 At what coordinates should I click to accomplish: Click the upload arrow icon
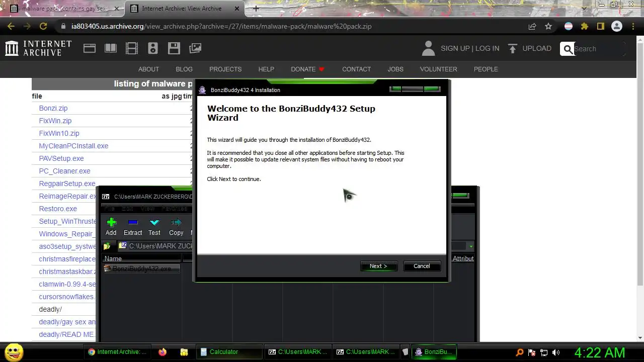click(513, 48)
